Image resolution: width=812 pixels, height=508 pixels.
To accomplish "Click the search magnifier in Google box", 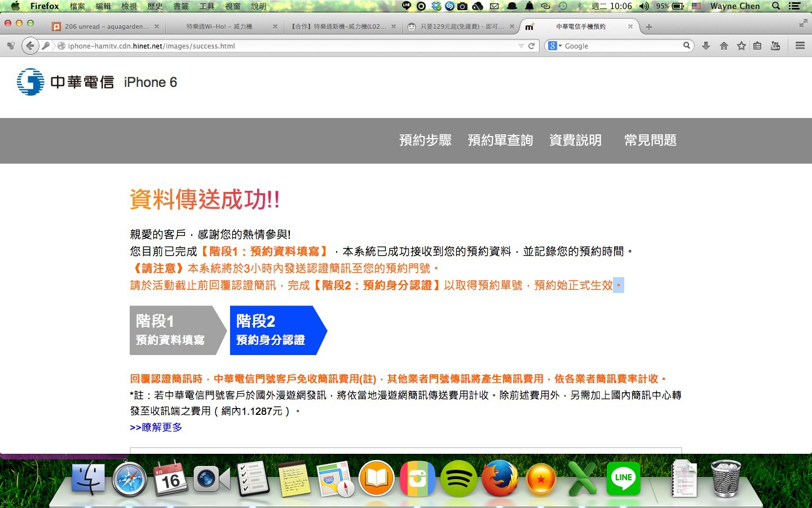I will tap(686, 46).
